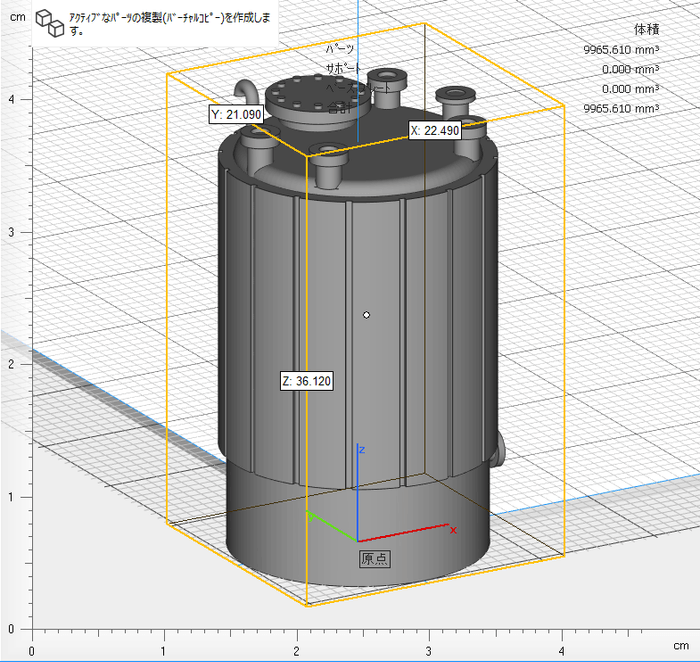Select the Z: 36.120 dimension label
The width and height of the screenshot is (700, 662).
[306, 381]
